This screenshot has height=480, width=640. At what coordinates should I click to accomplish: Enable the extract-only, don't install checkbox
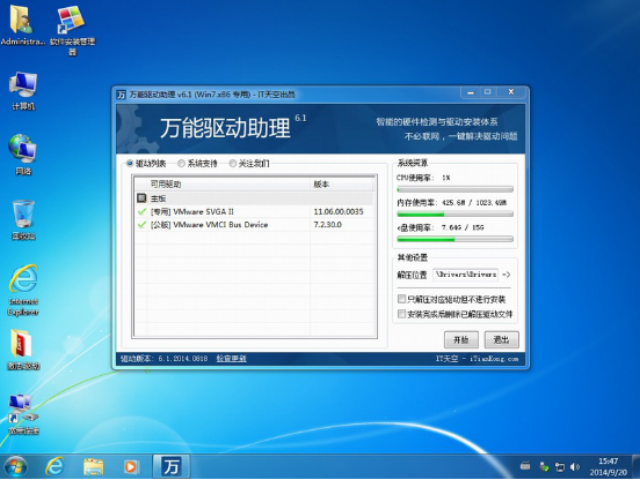point(402,299)
